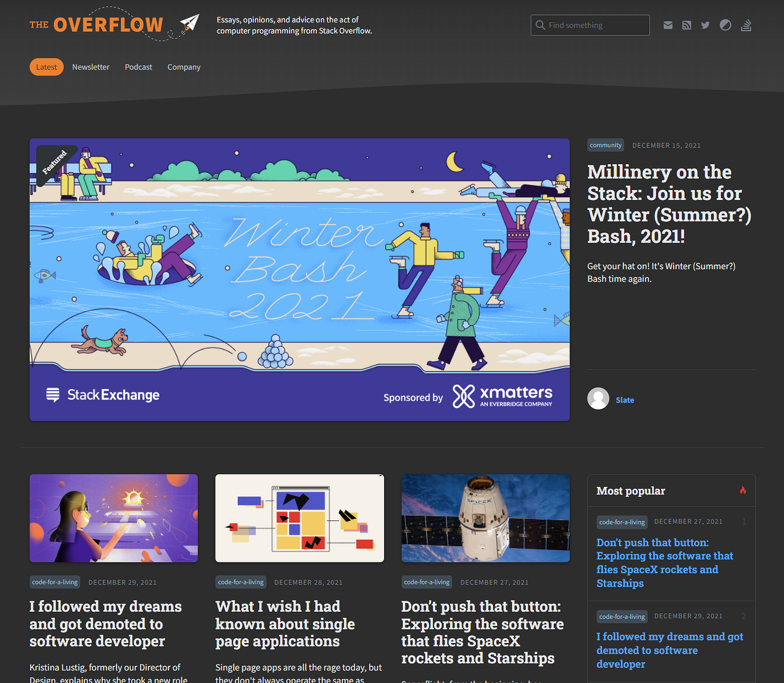Viewport: 784px width, 683px height.
Task: Open the RSS feed icon
Action: [x=687, y=25]
